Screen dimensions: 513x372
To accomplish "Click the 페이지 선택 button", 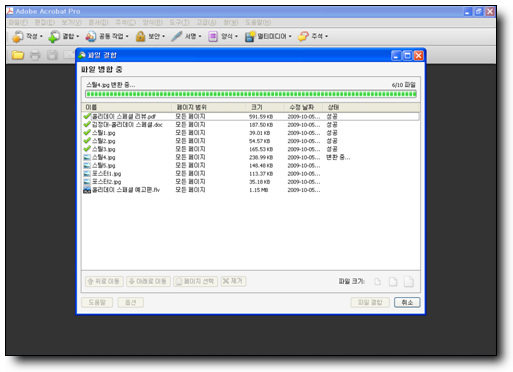I will point(195,281).
